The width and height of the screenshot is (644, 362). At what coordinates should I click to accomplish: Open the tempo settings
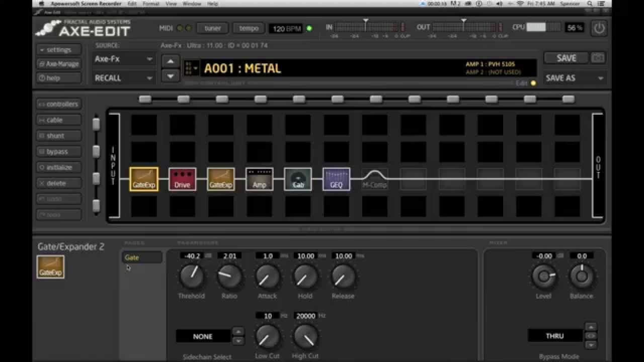249,28
